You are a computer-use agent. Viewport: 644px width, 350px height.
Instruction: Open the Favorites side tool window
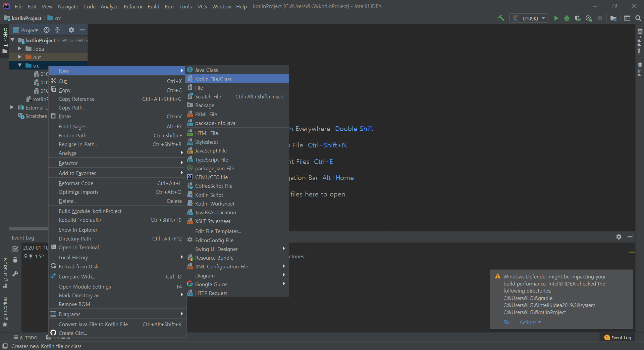5,312
